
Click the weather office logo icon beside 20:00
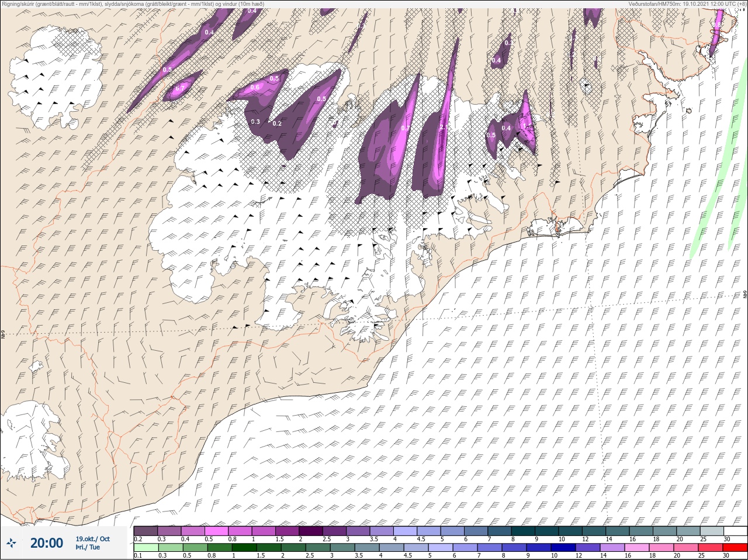click(11, 543)
